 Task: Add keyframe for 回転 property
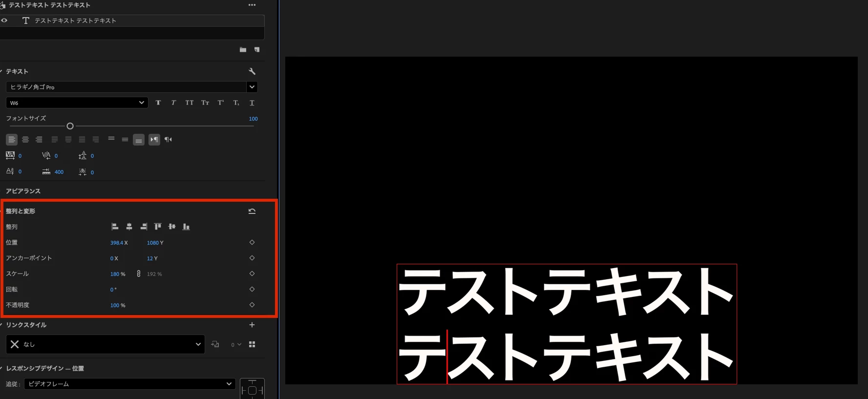point(252,289)
